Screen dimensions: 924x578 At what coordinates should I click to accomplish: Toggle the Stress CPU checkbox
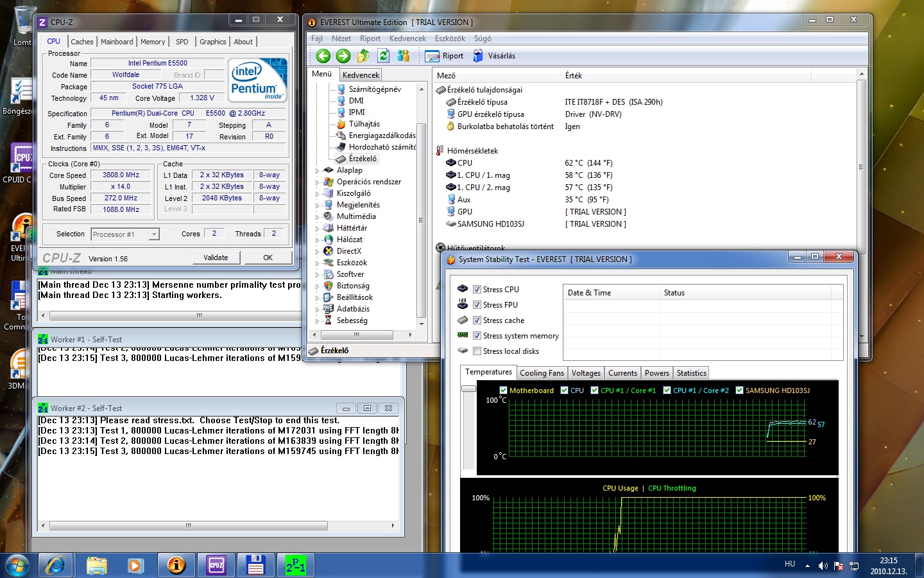click(477, 290)
